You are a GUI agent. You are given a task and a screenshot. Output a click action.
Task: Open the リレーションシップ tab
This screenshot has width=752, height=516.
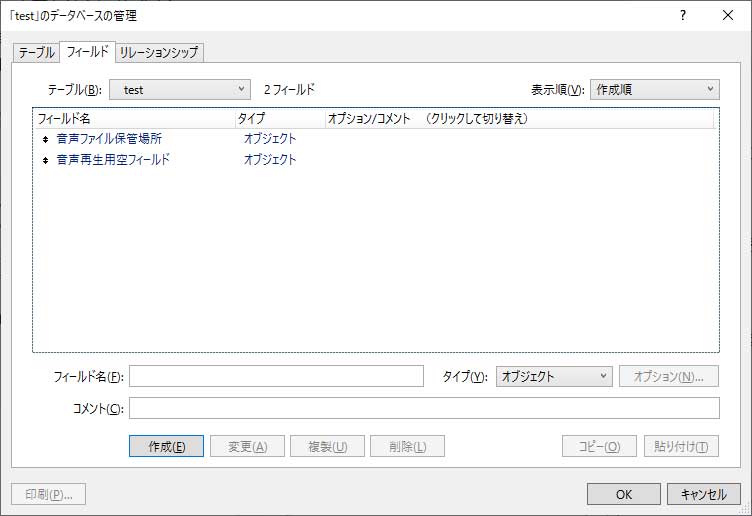[159, 52]
